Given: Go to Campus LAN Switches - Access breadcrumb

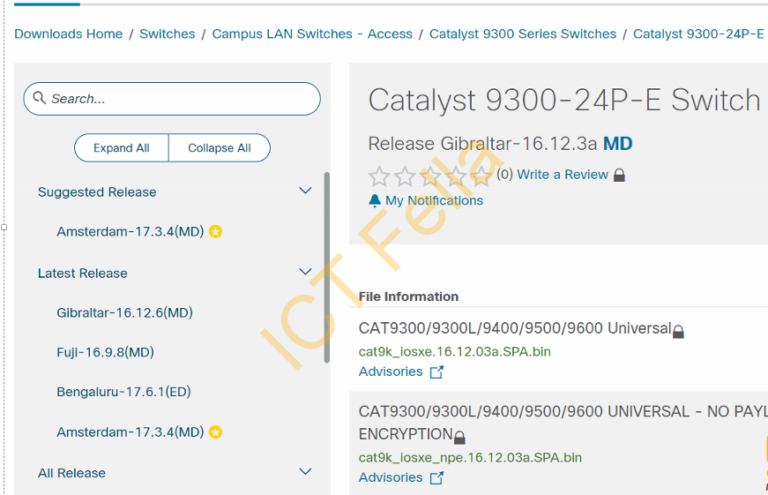Looking at the screenshot, I should 312,34.
